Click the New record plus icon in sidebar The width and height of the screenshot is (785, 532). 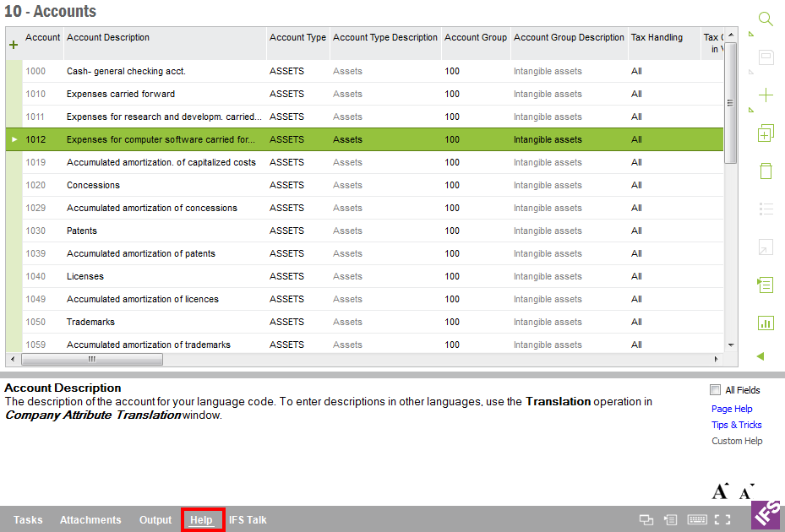766,95
